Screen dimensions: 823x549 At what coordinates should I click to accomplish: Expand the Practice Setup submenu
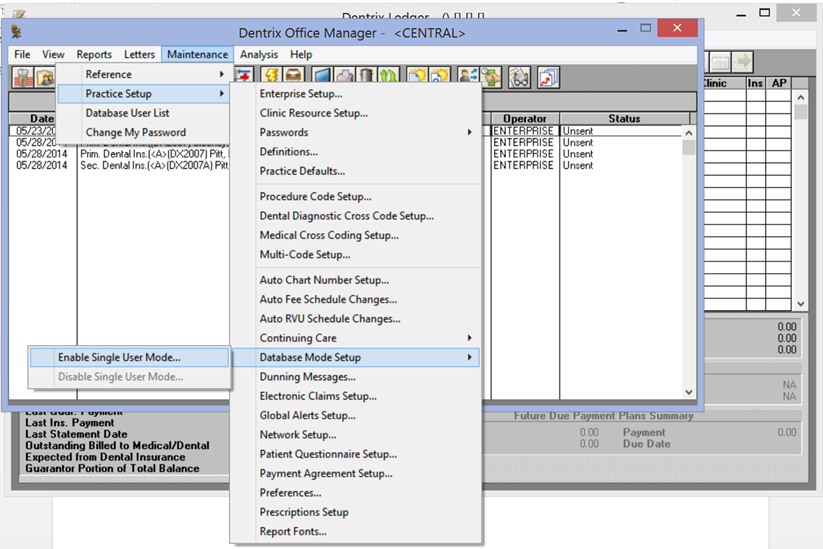point(143,94)
